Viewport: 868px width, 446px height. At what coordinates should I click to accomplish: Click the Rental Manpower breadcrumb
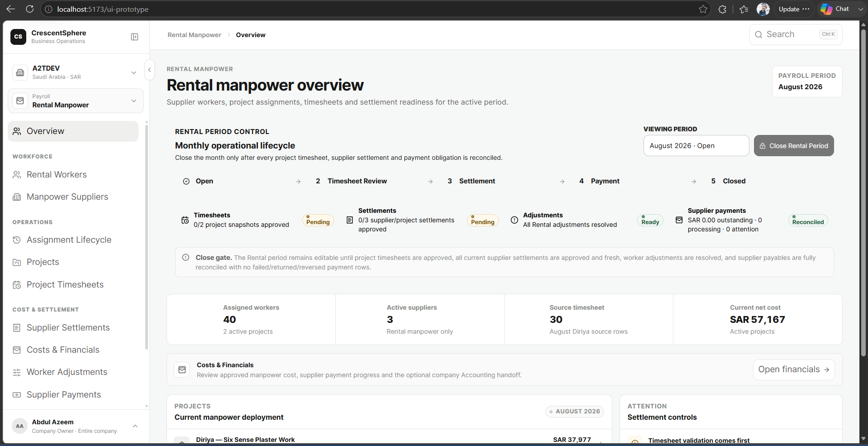tap(194, 35)
